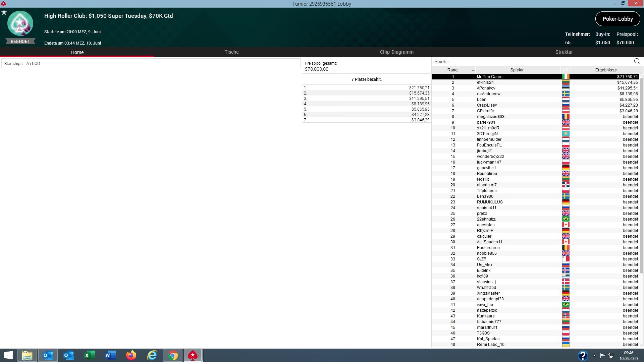Show hidden system tray icons
Image resolution: width=644 pixels, height=362 pixels.
click(594, 356)
